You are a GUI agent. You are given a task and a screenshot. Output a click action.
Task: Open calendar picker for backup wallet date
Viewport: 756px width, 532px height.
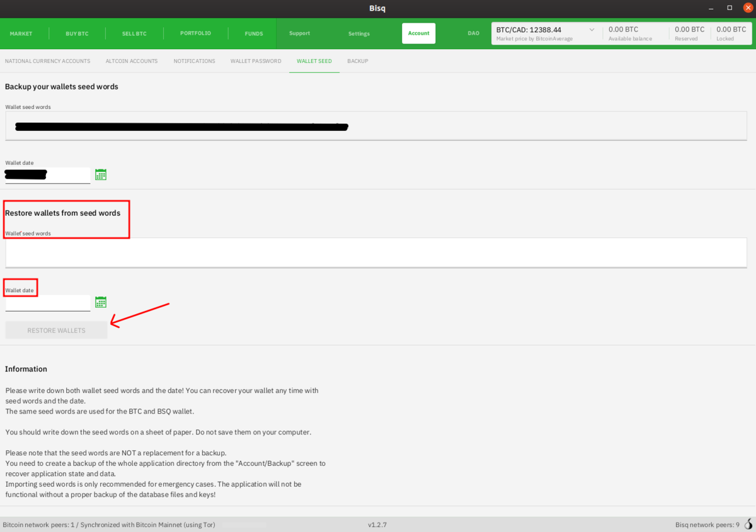pos(100,174)
